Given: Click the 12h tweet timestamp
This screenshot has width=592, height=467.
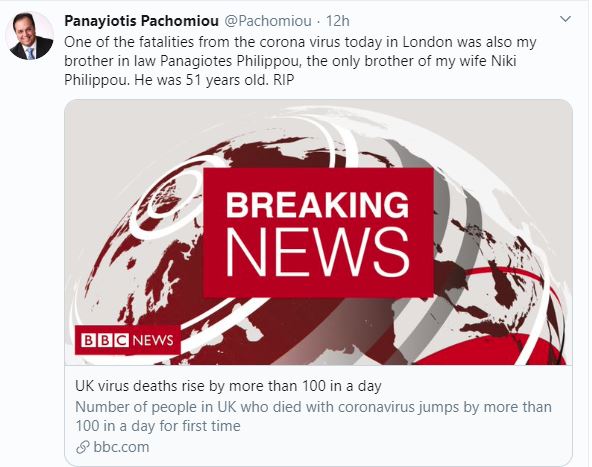Looking at the screenshot, I should pos(338,21).
